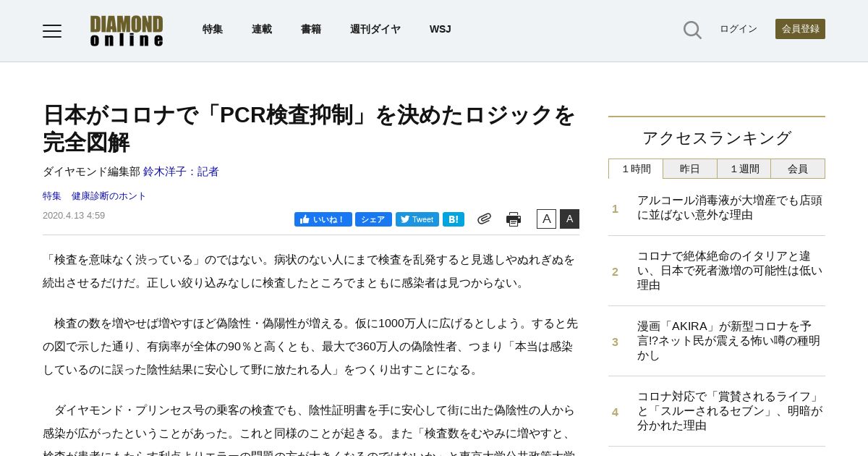Share article via Facebook シェア button

(373, 219)
